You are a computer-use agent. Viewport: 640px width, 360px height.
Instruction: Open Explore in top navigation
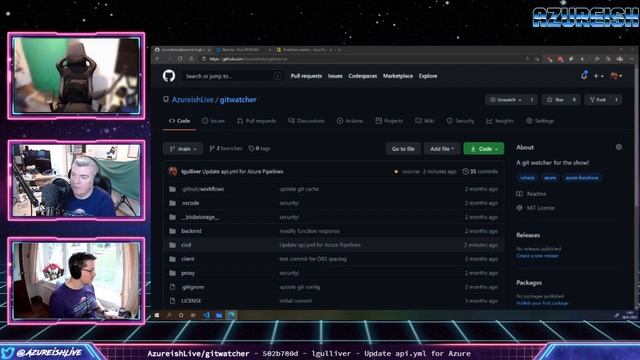click(428, 76)
